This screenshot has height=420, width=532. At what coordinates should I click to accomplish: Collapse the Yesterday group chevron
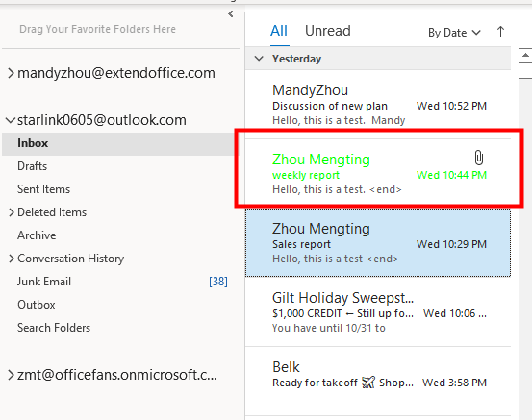(259, 59)
